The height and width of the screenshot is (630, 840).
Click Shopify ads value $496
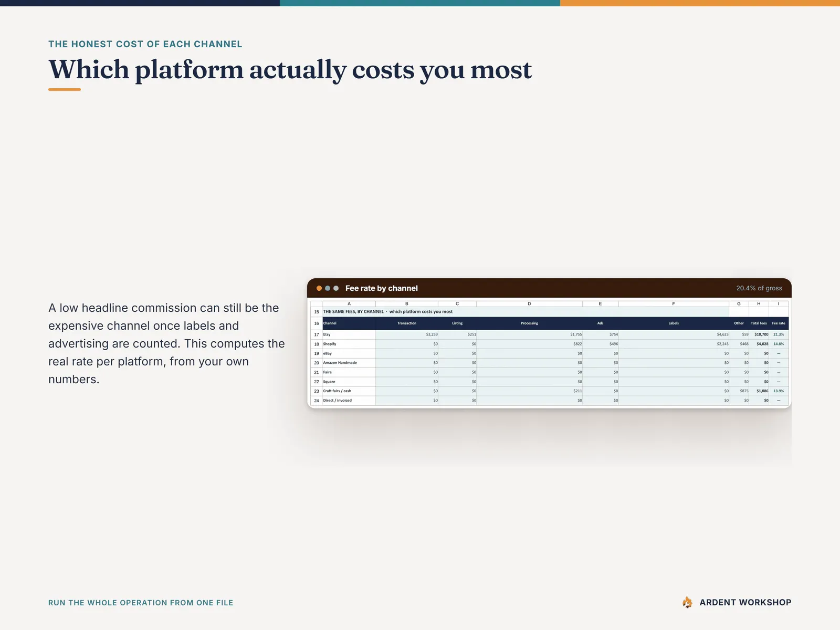614,344
